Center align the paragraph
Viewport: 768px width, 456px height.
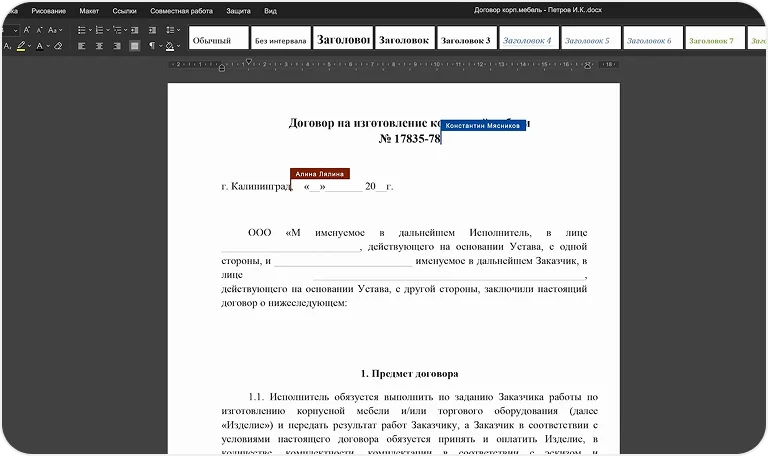(x=99, y=46)
